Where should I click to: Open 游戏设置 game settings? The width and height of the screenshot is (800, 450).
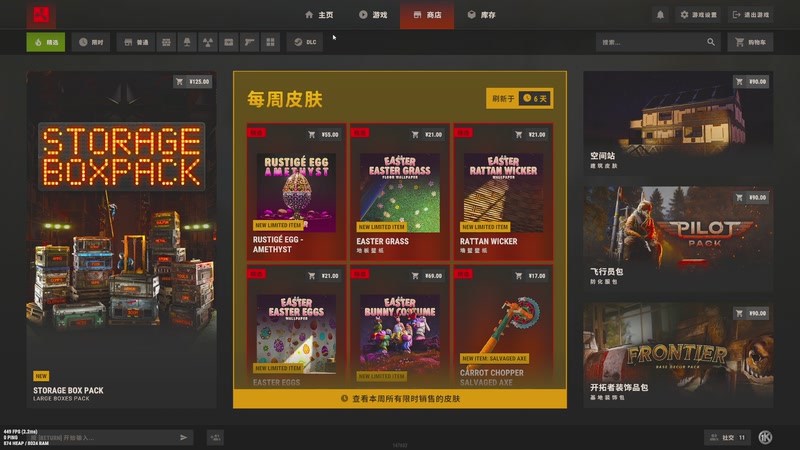tap(698, 15)
